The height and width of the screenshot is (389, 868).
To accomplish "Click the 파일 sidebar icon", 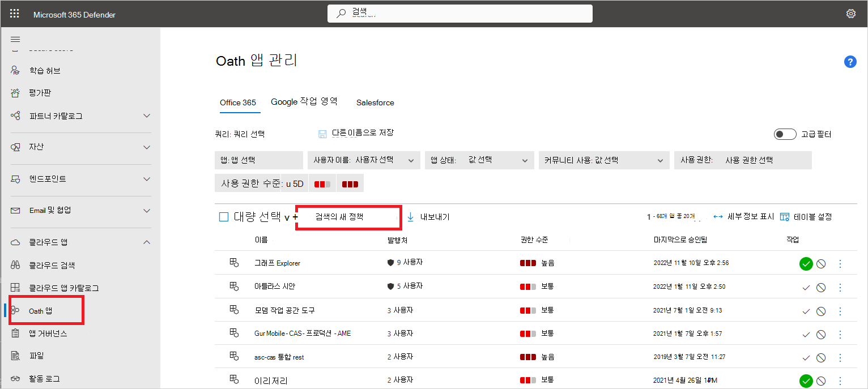I will [15, 356].
